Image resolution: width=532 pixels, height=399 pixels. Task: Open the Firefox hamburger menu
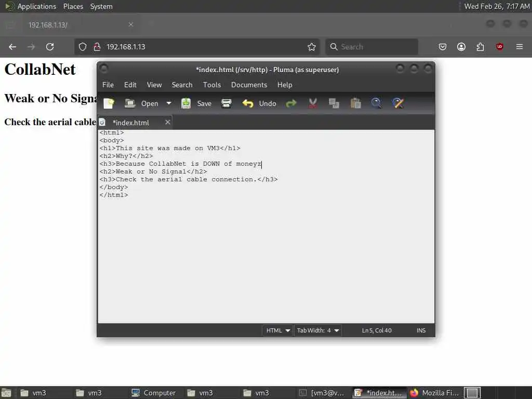coord(520,47)
